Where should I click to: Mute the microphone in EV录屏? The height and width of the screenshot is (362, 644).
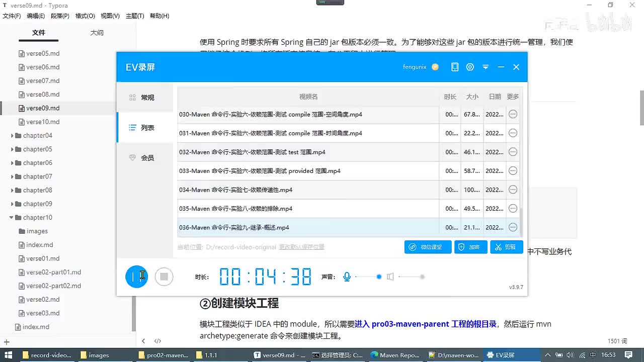tap(347, 277)
